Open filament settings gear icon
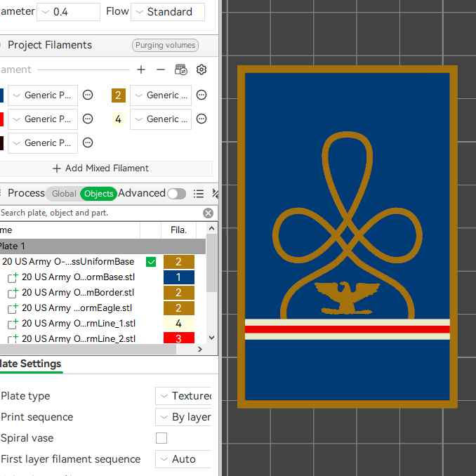 coord(201,70)
